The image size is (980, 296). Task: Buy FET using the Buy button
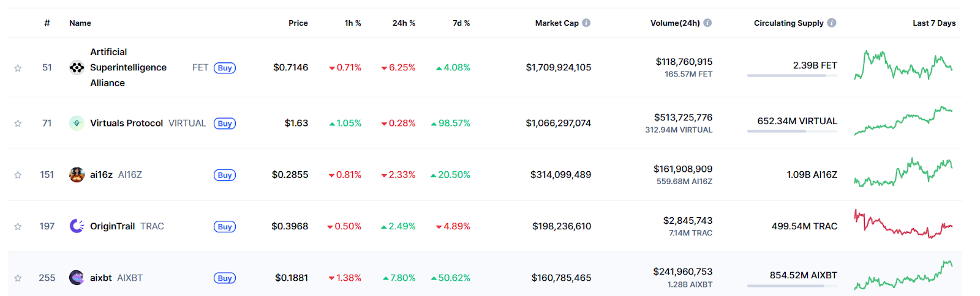(x=225, y=68)
